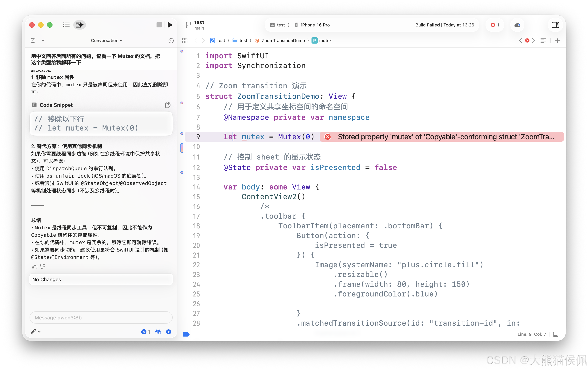
Task: Select ZoomTransitionDemo file in jump bar
Action: (x=280, y=40)
